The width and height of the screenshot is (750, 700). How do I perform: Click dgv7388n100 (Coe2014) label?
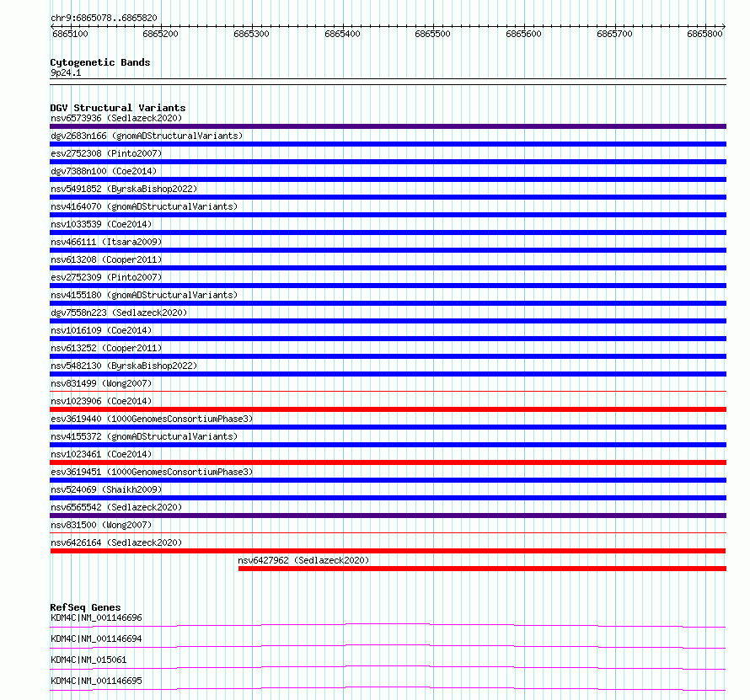pyautogui.click(x=104, y=171)
